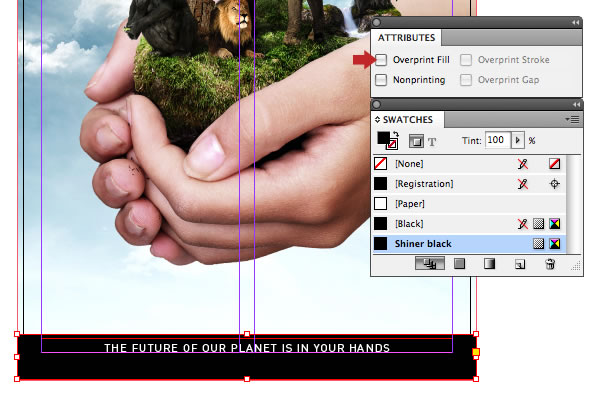Cycle Swatches panel display with tab arrows
Viewport: 600px width, 401px height.
[x=377, y=120]
